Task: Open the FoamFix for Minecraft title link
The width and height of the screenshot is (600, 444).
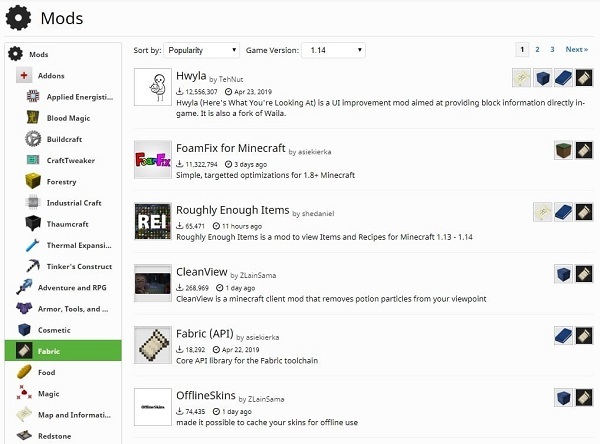Action: coord(231,148)
